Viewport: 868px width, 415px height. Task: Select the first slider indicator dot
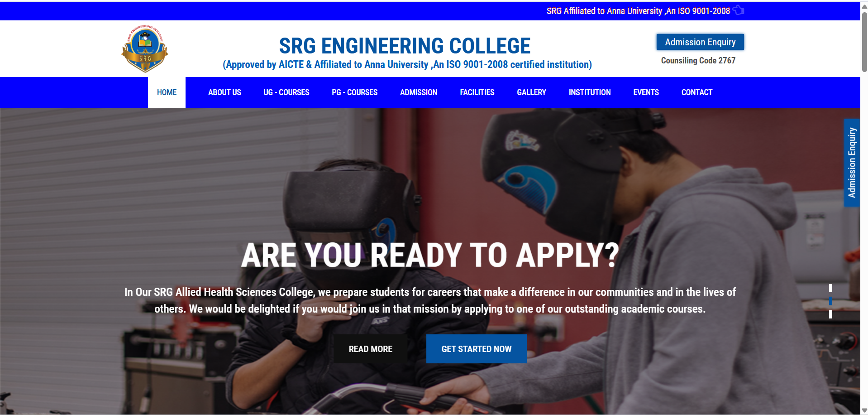point(830,288)
